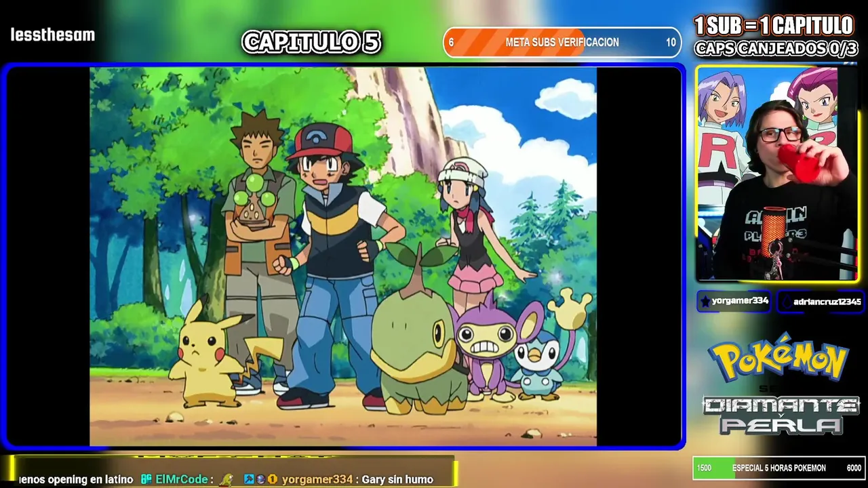Click the CAPS CANJEADOS 0/3 counter
The height and width of the screenshot is (488, 868).
[x=776, y=49]
